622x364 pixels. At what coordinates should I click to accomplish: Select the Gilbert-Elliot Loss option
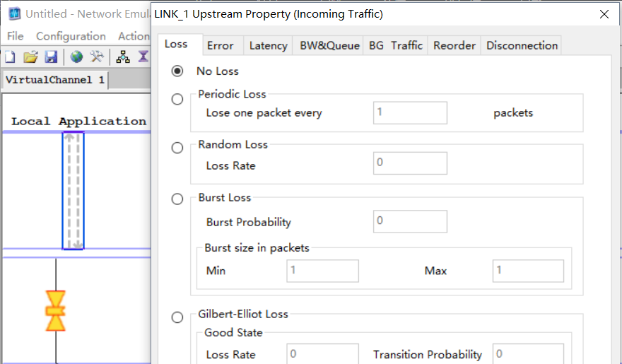(177, 317)
